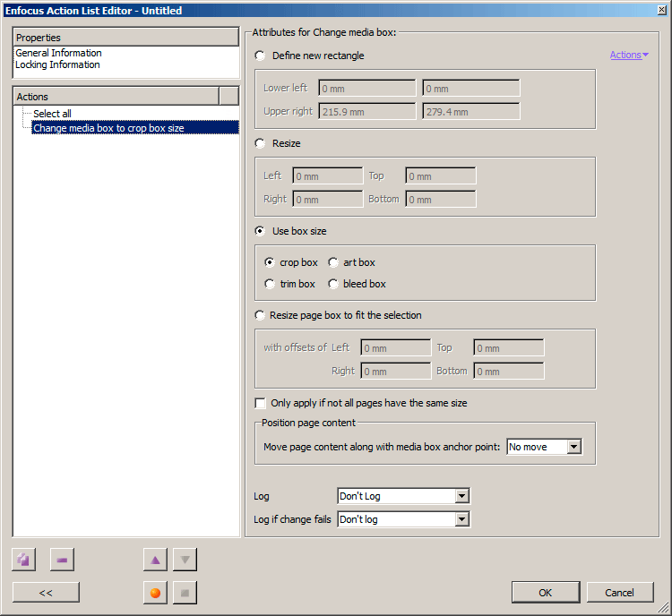Click the Actions list column header

(x=116, y=97)
